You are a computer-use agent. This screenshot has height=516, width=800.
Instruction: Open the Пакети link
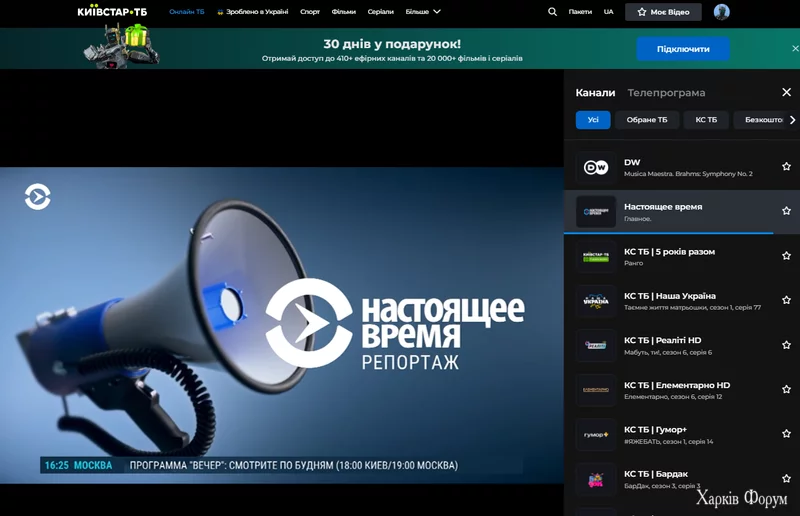(x=580, y=12)
